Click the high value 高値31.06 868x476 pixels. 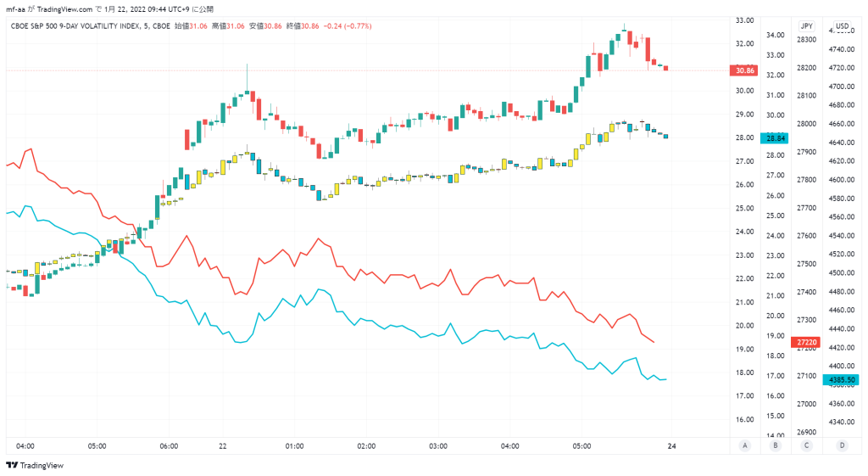click(228, 26)
